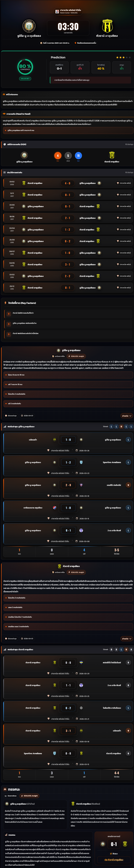Click the Sportivo Ameliano crest in Guarani form
This screenshot has width=134, height=868.
55,753
